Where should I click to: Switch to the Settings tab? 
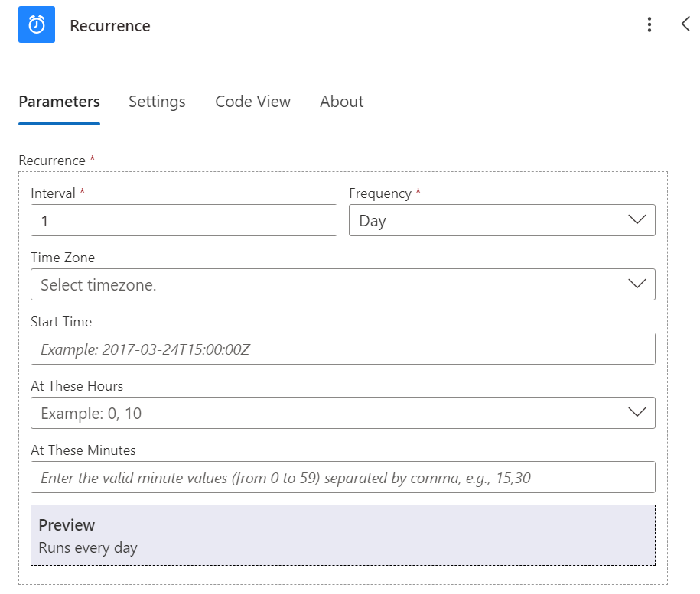(157, 102)
